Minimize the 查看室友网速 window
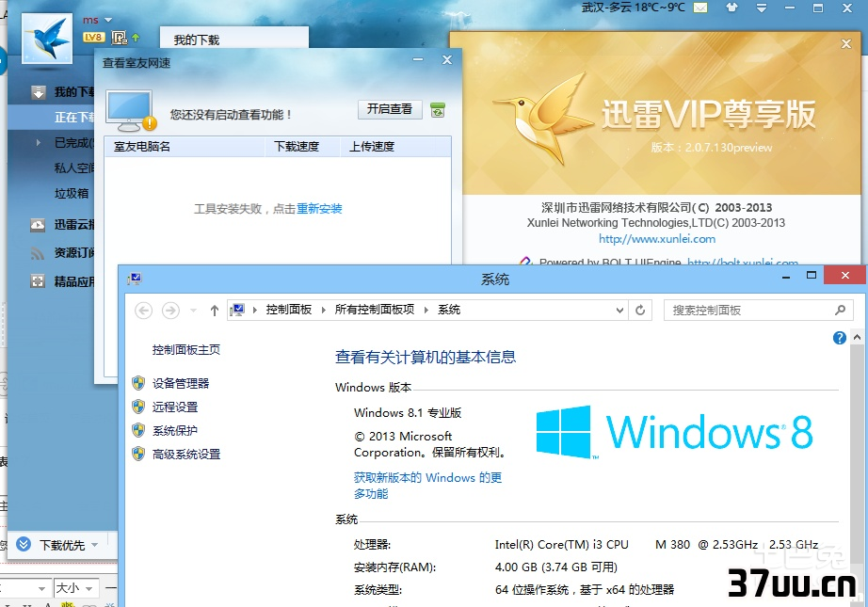This screenshot has height=607, width=868. tap(418, 60)
